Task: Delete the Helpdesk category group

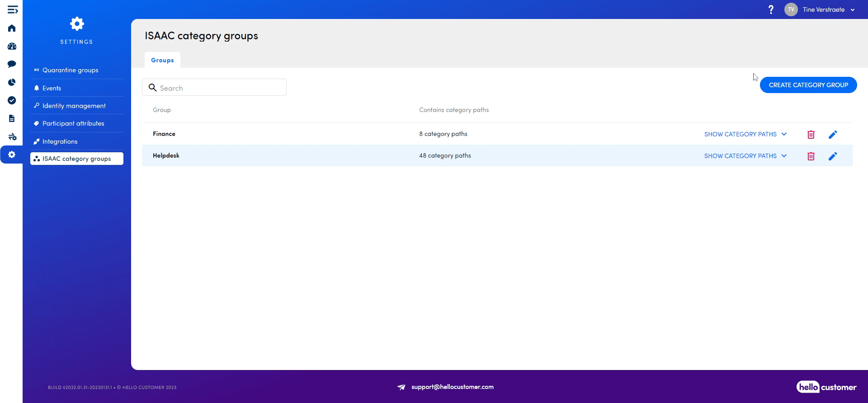Action: pyautogui.click(x=811, y=156)
